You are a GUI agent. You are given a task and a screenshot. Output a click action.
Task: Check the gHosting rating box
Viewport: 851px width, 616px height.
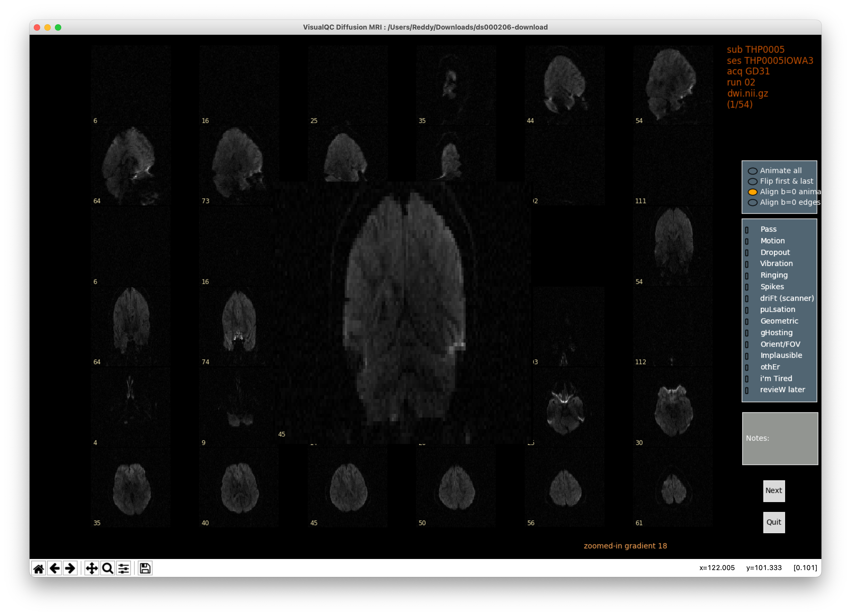747,333
